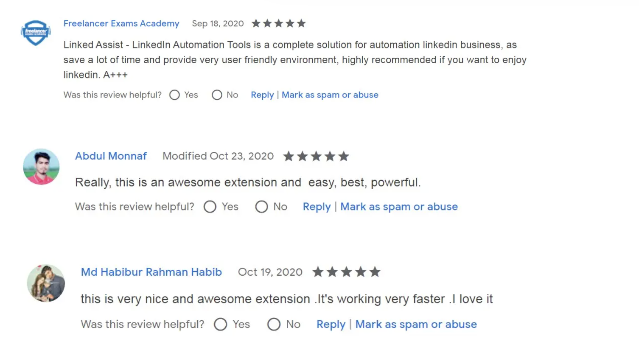
Task: Reply to Md Habibur Rahman Habib's review
Action: click(x=331, y=325)
